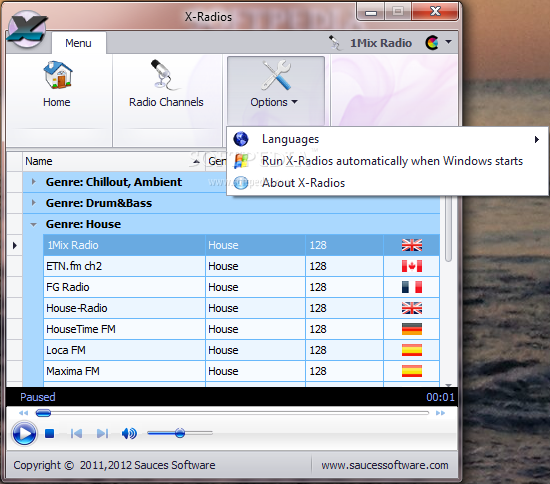This screenshot has width=550, height=484.
Task: Sort by the Name column header
Action: pyautogui.click(x=114, y=161)
